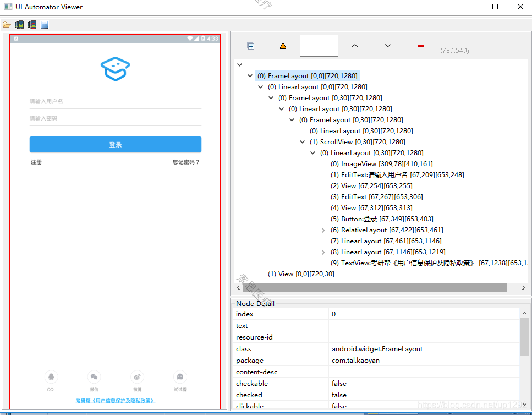Save the screenshot and UI hierarchy
The width and height of the screenshot is (532, 415).
point(44,24)
